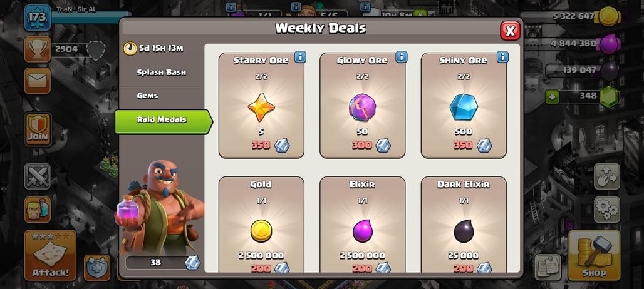Viewport: 644px width, 289px height.
Task: Open info for Starry Ore deal
Action: coord(300,57)
